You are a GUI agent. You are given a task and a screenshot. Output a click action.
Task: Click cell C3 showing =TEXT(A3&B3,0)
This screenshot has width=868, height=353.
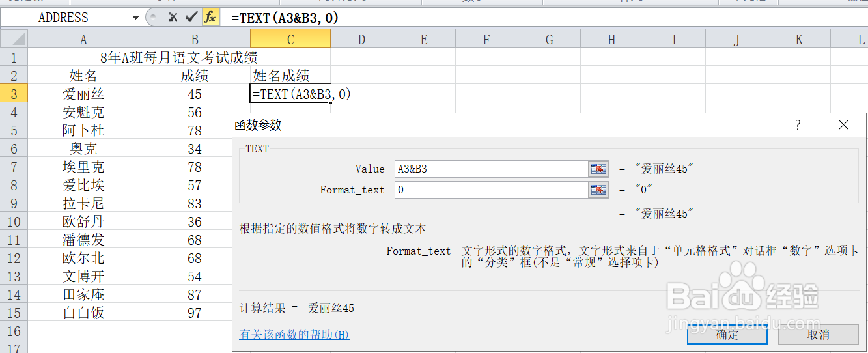(290, 94)
